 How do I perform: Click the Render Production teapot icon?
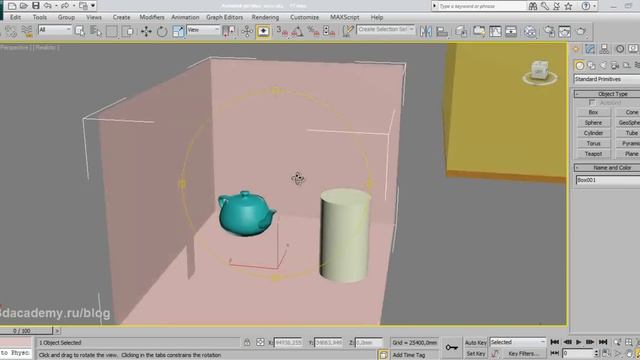tap(581, 31)
